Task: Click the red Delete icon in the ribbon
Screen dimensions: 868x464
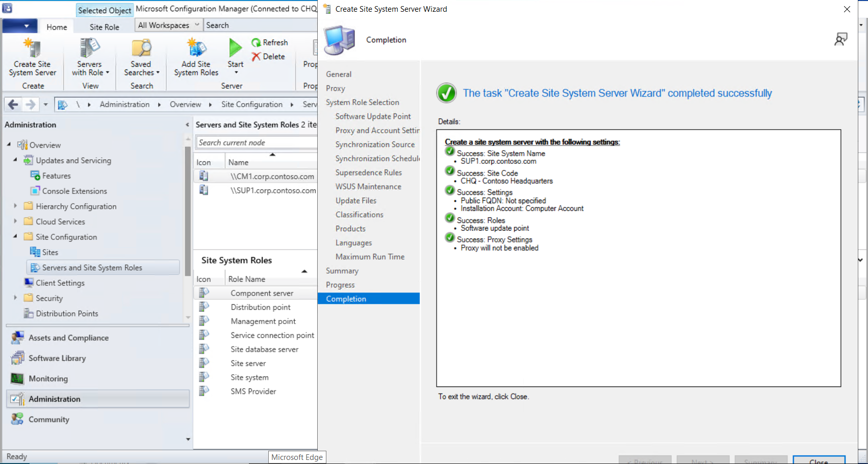Action: pos(256,57)
